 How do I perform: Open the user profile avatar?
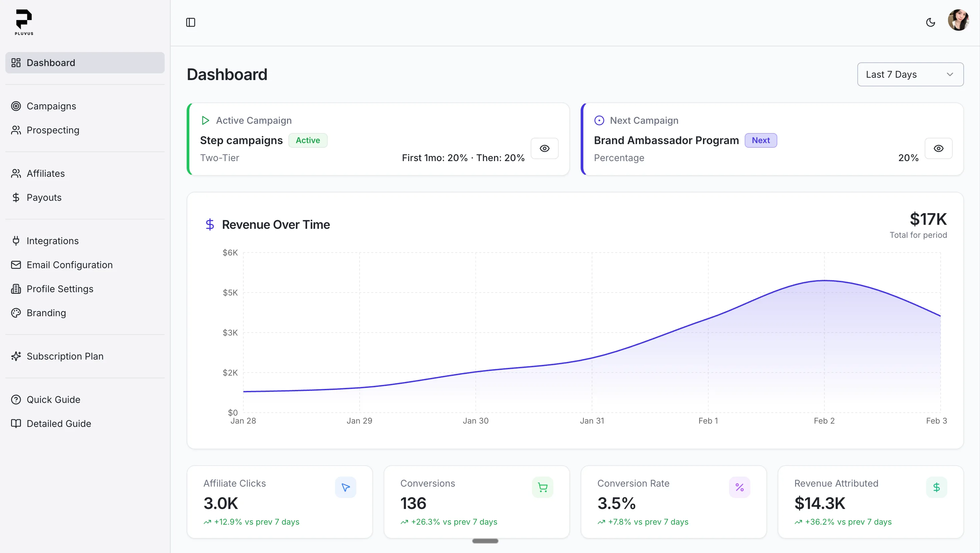point(958,21)
